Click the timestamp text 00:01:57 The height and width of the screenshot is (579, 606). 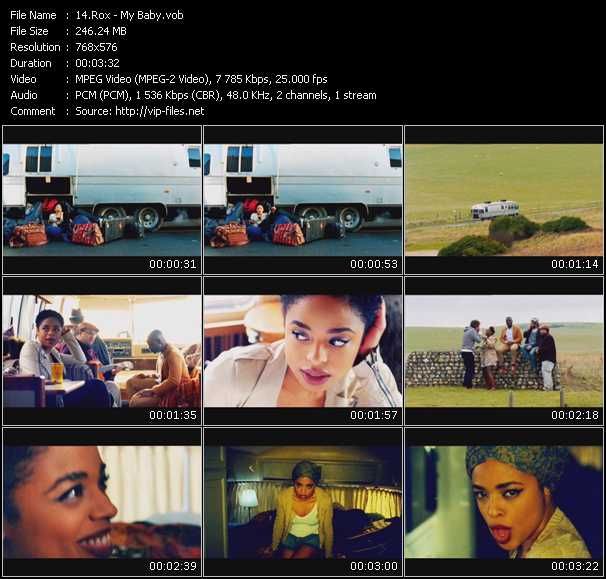(x=374, y=415)
